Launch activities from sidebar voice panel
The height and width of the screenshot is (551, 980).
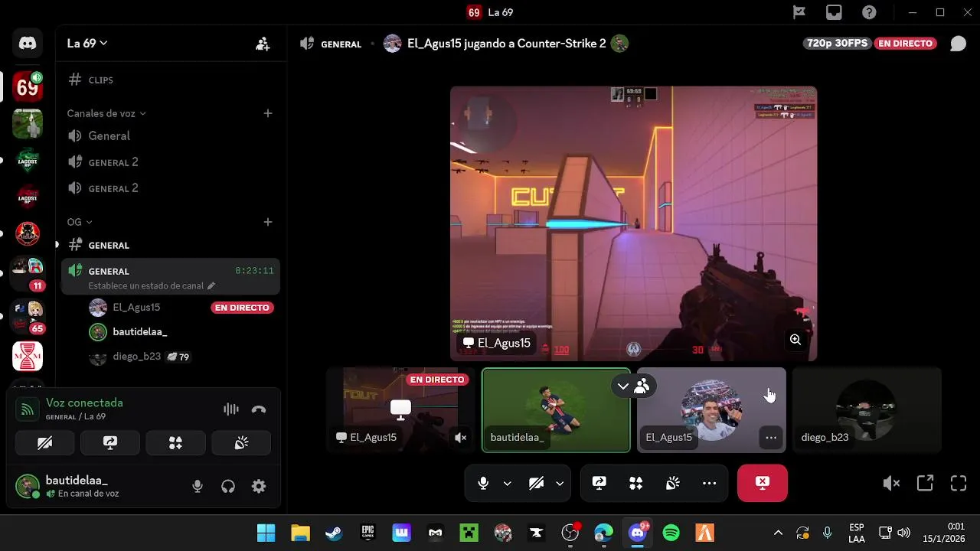176,442
